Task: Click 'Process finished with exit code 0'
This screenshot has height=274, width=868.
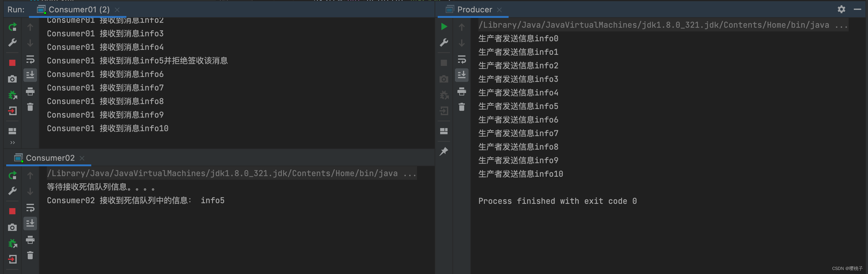Action: (557, 201)
